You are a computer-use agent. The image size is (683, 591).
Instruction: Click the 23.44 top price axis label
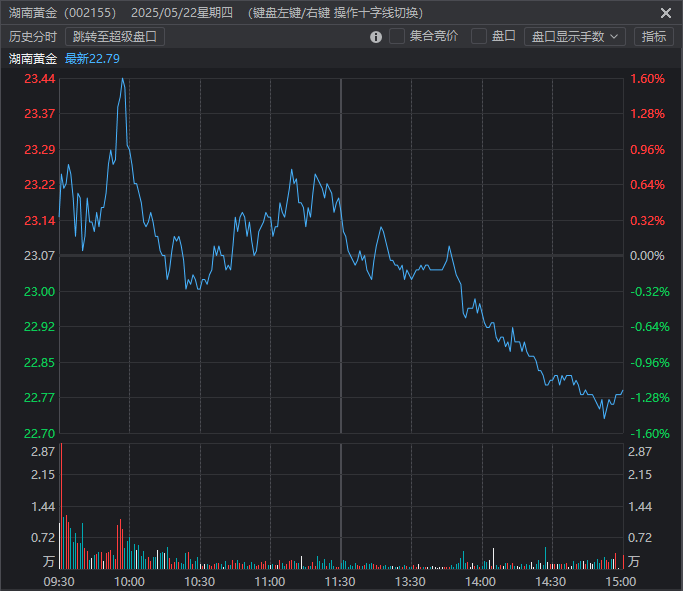tap(40, 79)
